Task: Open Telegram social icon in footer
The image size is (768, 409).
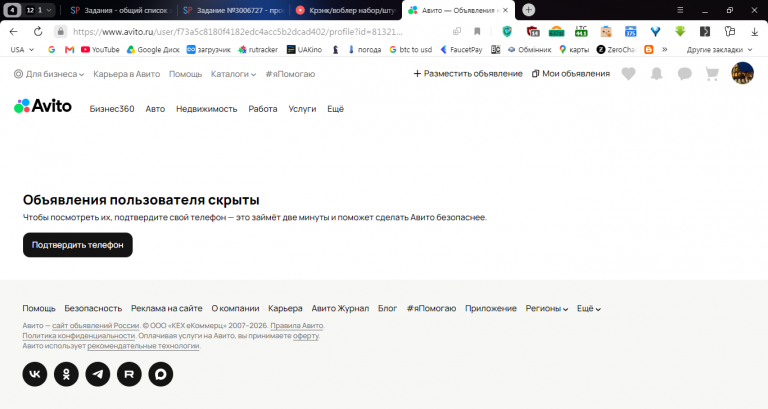Action: coord(98,374)
